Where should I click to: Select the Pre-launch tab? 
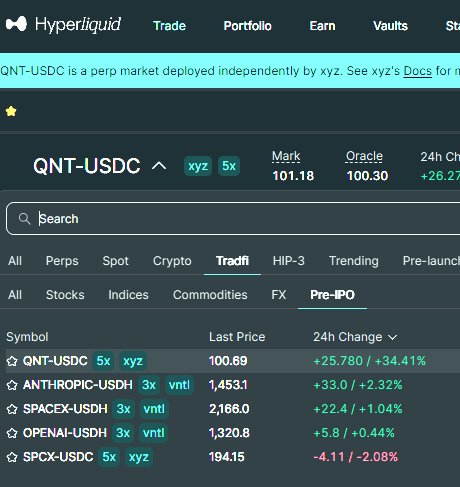click(431, 261)
